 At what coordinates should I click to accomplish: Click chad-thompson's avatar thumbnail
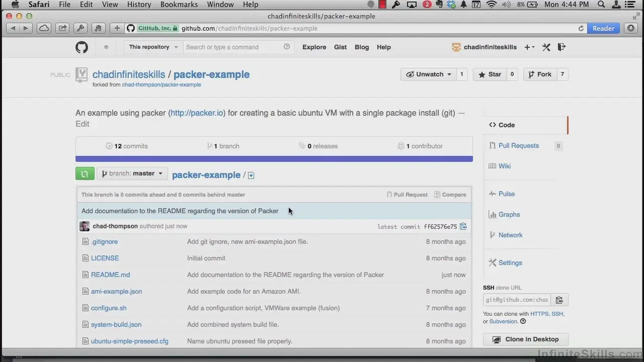click(85, 226)
